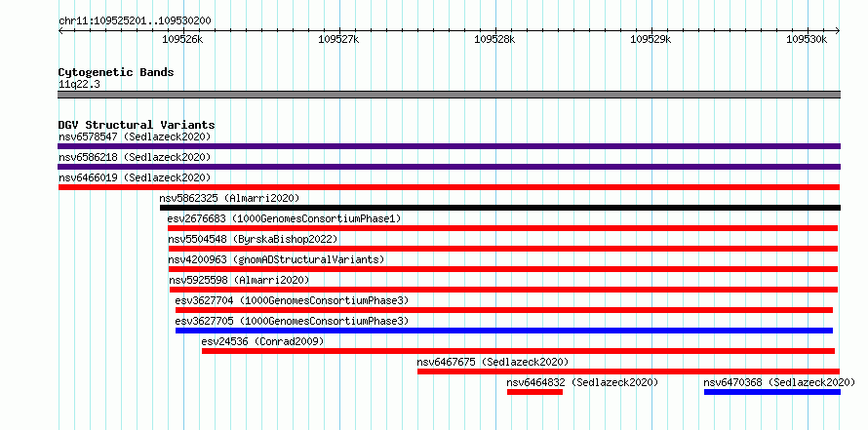Select the red bar under nsv5925598
868x430 pixels.
point(504,290)
